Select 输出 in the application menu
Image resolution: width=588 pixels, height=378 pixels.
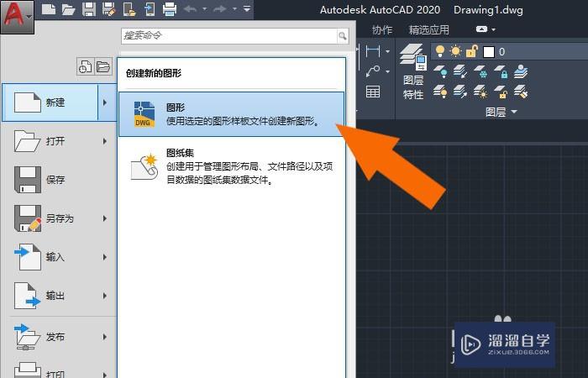click(x=50, y=296)
